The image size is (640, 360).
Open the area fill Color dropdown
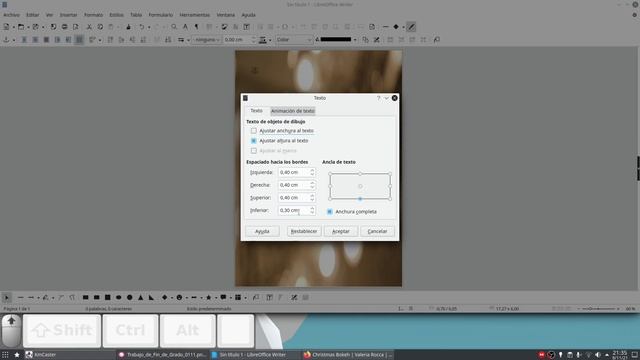(294, 40)
